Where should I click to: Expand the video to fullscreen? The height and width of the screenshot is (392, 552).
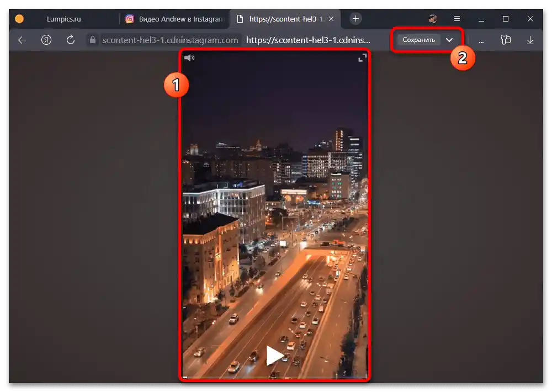362,58
